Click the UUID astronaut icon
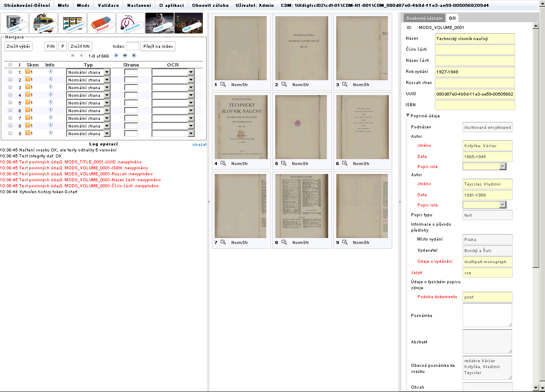 click(160, 23)
